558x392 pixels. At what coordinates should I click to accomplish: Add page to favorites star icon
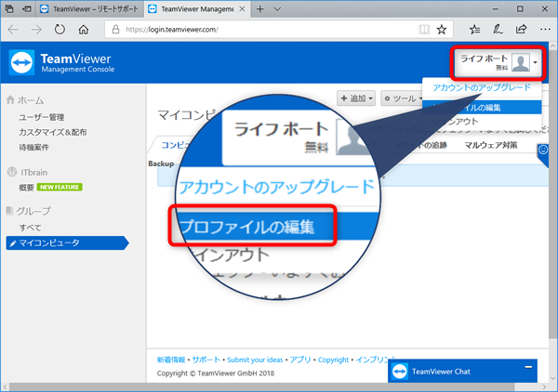(442, 30)
